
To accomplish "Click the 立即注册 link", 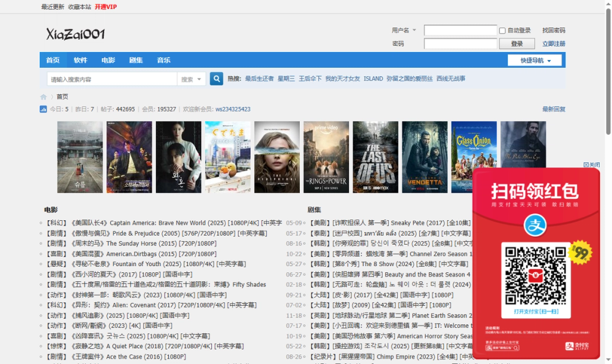I will click(x=553, y=43).
